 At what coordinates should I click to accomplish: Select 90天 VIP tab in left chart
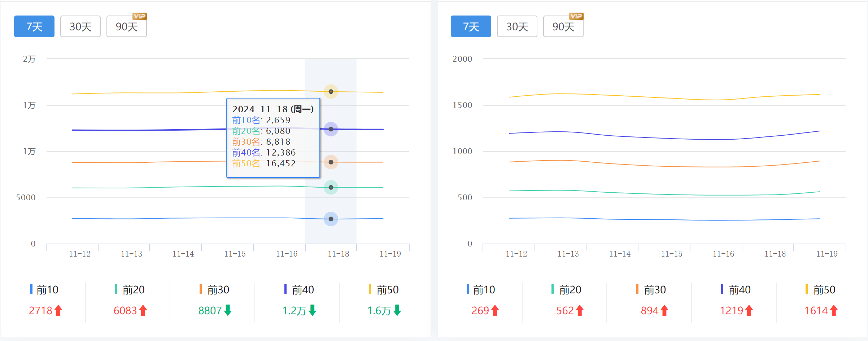[127, 26]
